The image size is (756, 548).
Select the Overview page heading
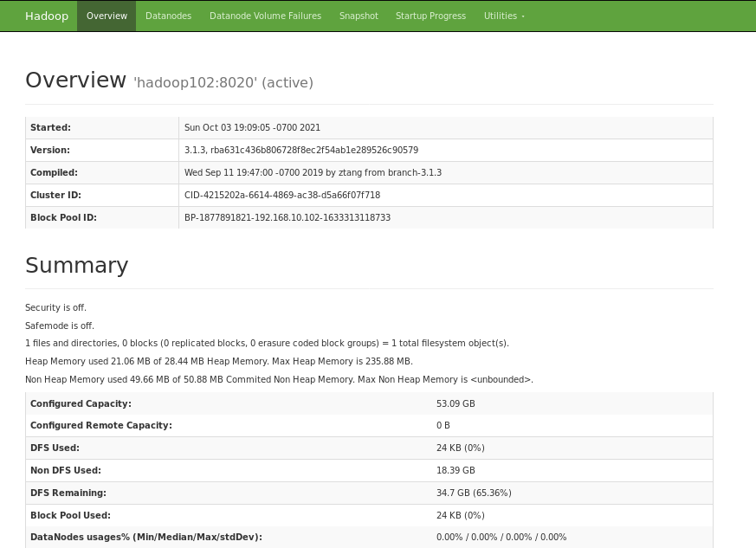tap(75, 80)
